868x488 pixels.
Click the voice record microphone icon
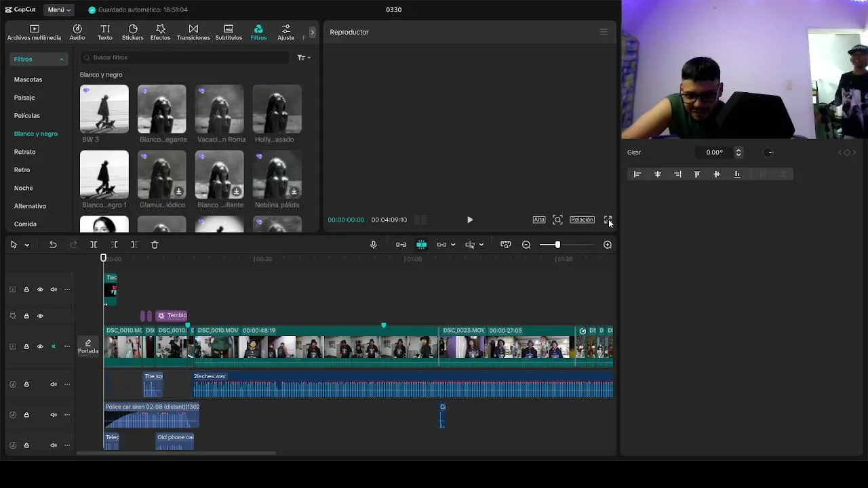(373, 245)
